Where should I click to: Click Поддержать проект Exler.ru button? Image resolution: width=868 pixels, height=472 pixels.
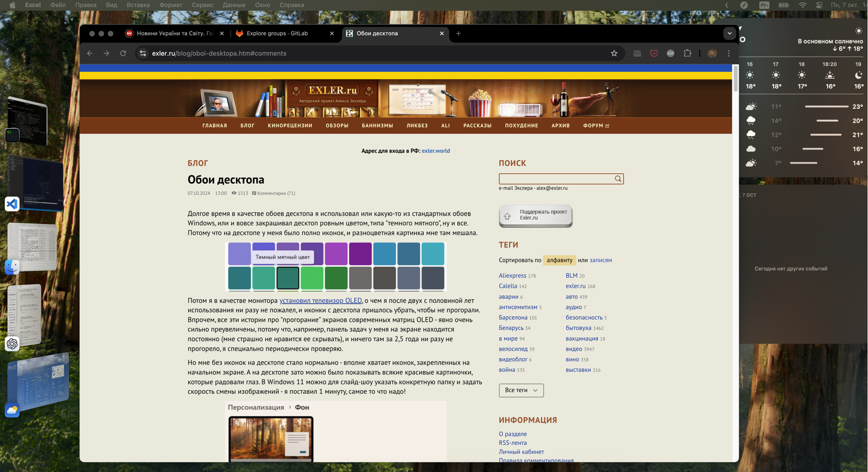(x=536, y=215)
